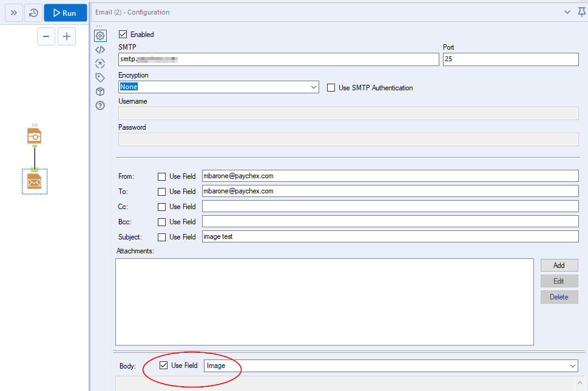Click the Password field

click(x=348, y=139)
